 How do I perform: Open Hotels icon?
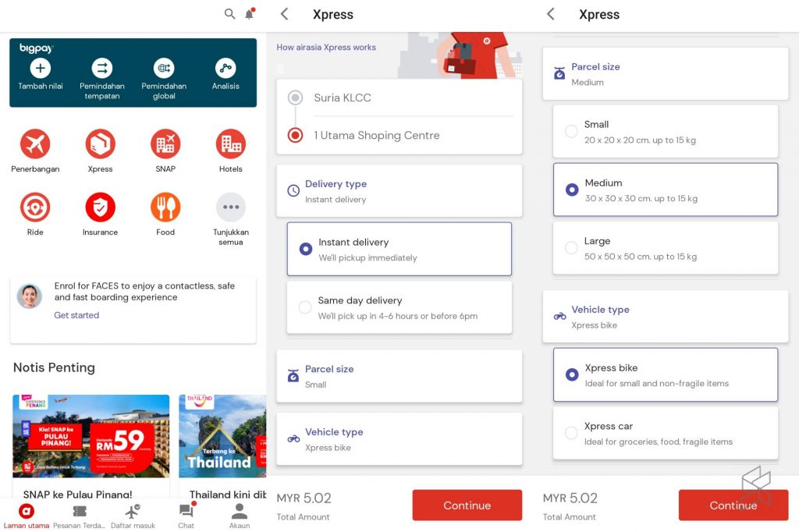[x=231, y=144]
